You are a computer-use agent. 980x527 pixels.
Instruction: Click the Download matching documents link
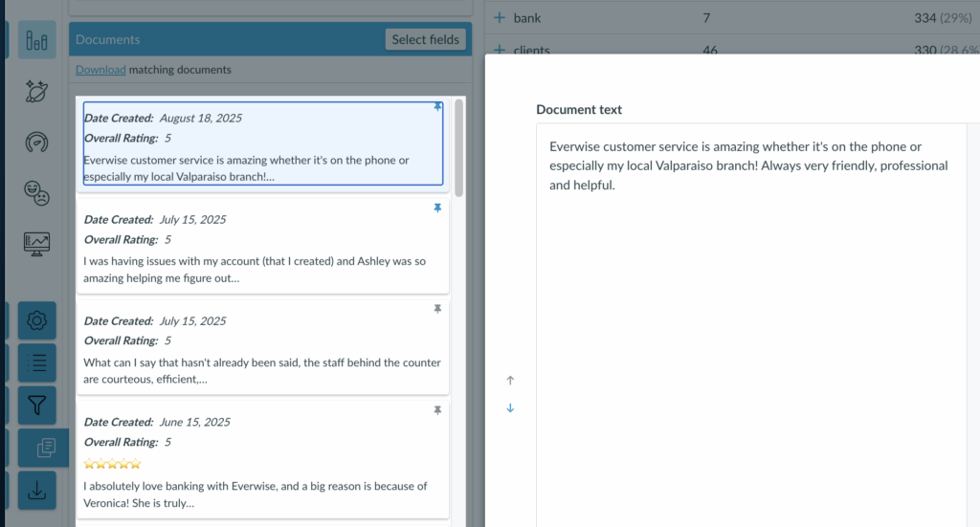[x=100, y=70]
